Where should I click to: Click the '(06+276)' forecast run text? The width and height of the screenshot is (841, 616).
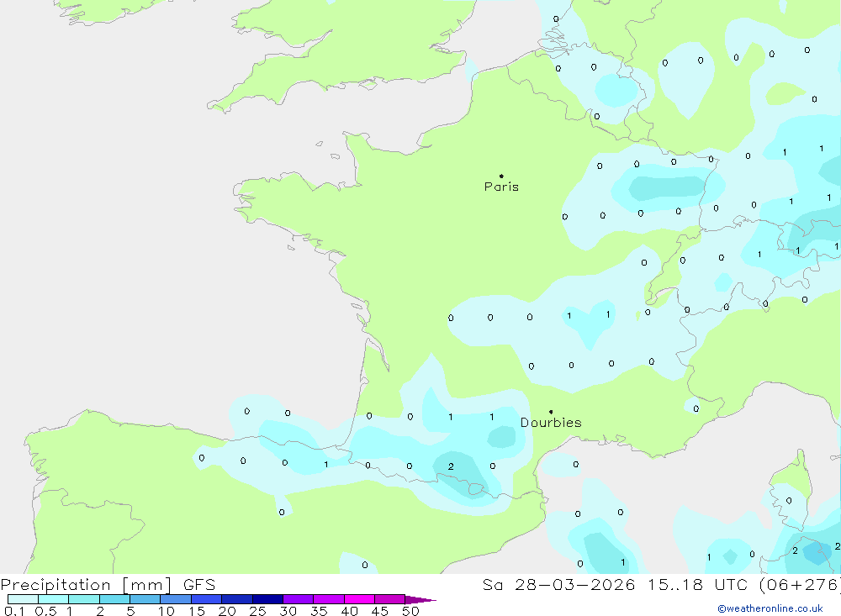pos(800,585)
